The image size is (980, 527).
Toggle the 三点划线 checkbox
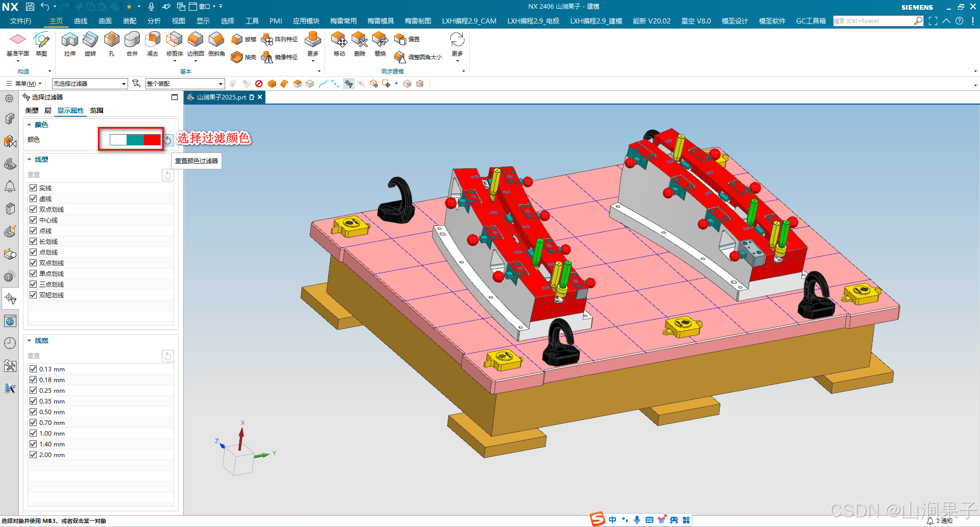33,284
